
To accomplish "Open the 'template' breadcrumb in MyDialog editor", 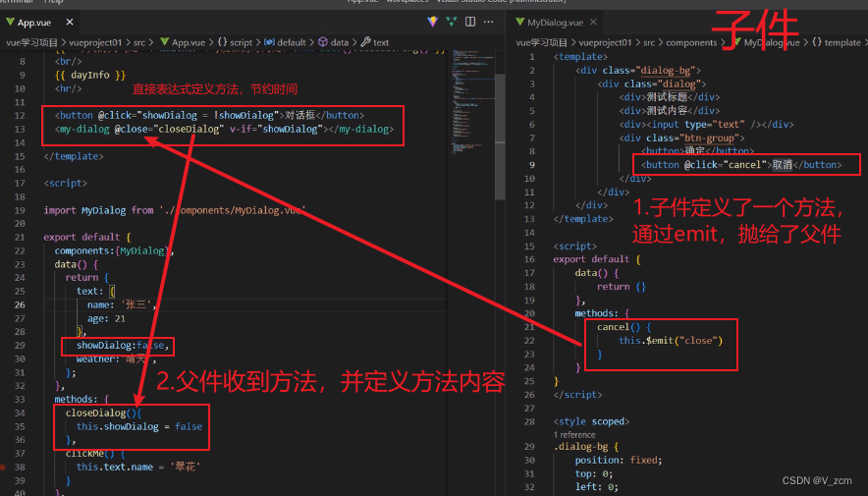I will (x=837, y=42).
